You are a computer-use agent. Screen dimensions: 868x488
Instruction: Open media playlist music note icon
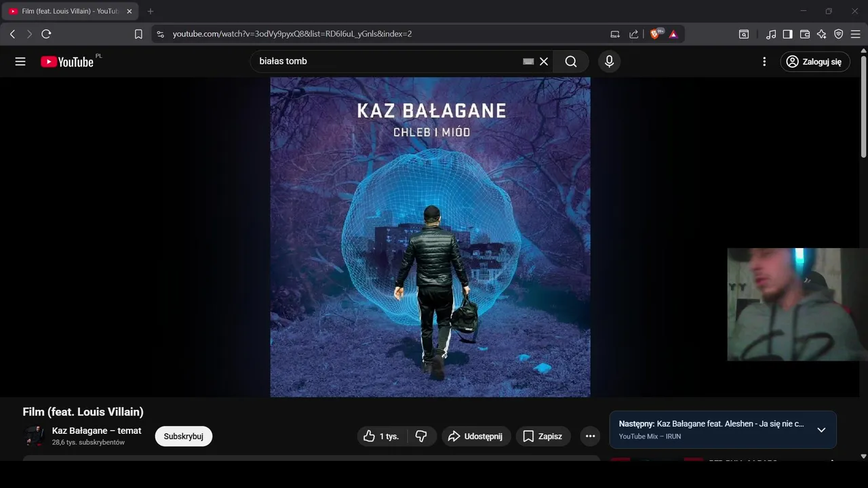[x=771, y=34]
